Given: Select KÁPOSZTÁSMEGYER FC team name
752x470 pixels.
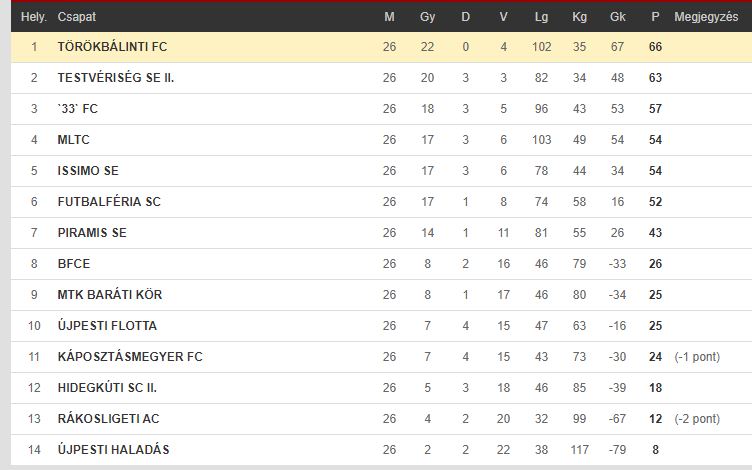Looking at the screenshot, I should (x=130, y=357).
